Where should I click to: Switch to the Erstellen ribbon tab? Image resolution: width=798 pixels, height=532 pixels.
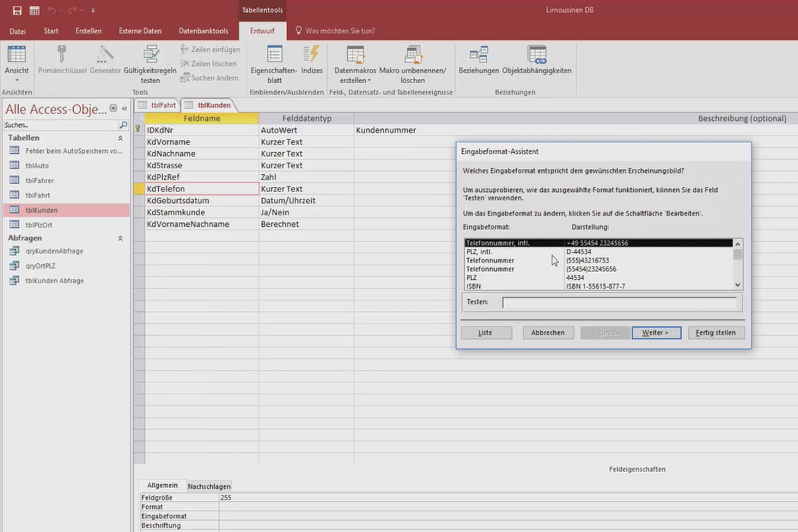[x=88, y=31]
